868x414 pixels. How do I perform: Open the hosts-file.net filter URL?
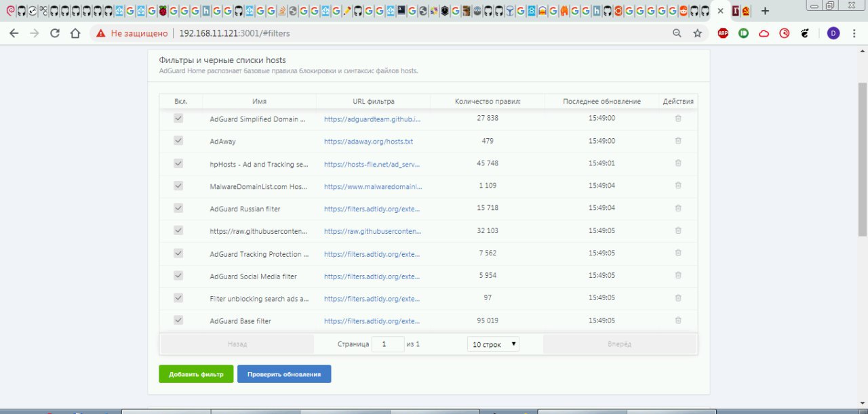coord(372,164)
